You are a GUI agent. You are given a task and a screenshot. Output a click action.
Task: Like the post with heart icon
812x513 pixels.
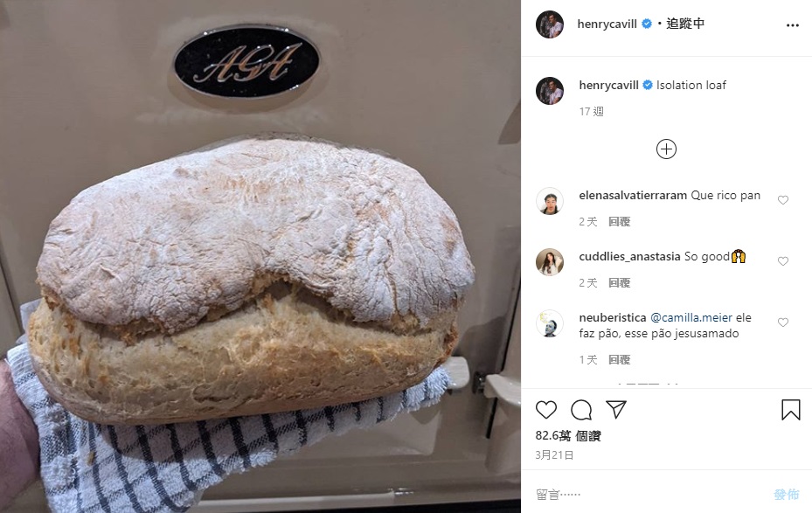(x=545, y=410)
